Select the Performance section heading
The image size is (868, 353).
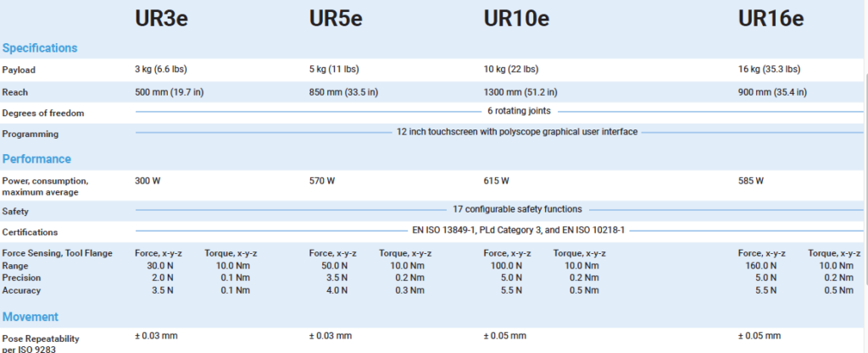click(36, 159)
